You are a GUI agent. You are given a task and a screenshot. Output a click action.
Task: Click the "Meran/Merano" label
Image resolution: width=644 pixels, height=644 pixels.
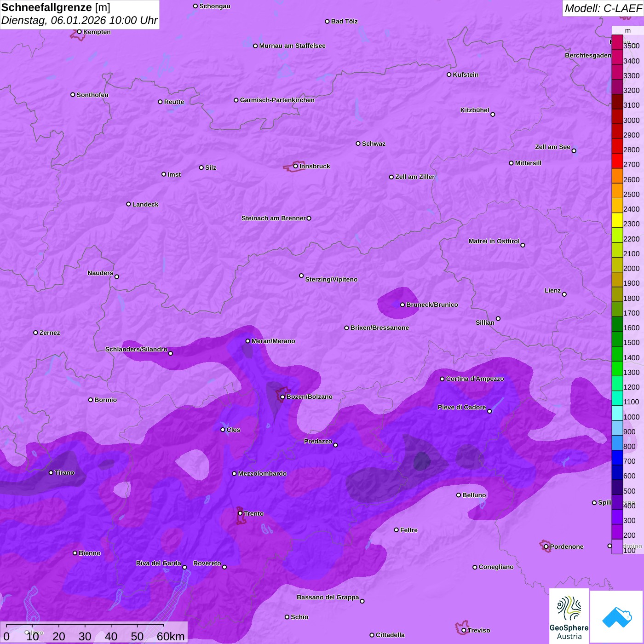pos(273,341)
